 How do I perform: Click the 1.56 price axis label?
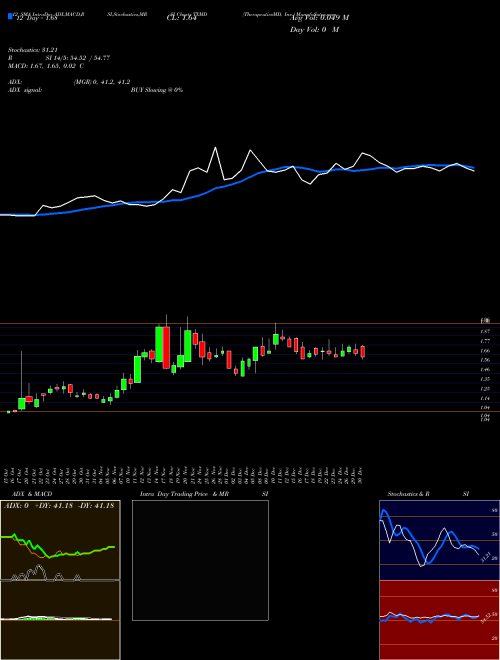pos(484,360)
